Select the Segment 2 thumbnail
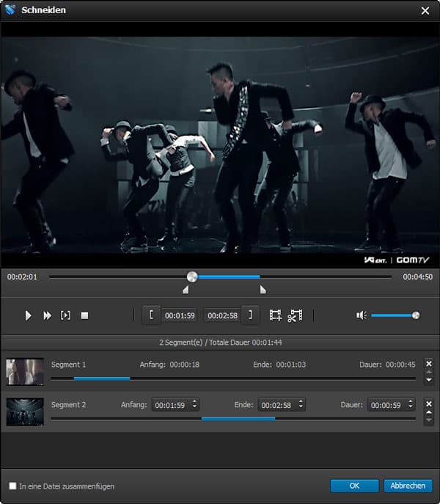 [25, 412]
